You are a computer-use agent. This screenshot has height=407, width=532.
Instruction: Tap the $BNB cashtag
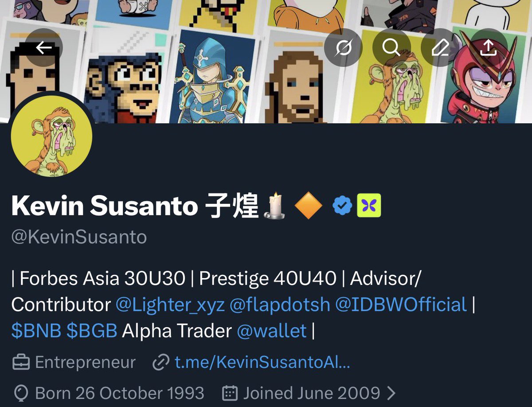[36, 331]
